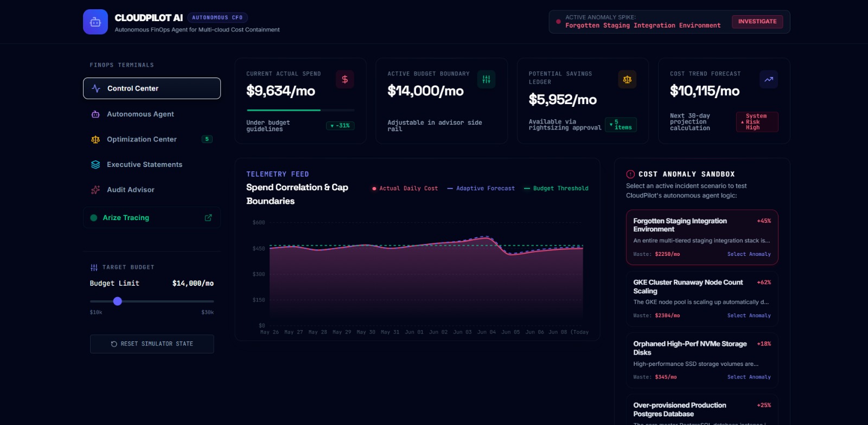Toggle the Actual Daily Cost legend series
Image resolution: width=868 pixels, height=425 pixels.
tap(405, 189)
